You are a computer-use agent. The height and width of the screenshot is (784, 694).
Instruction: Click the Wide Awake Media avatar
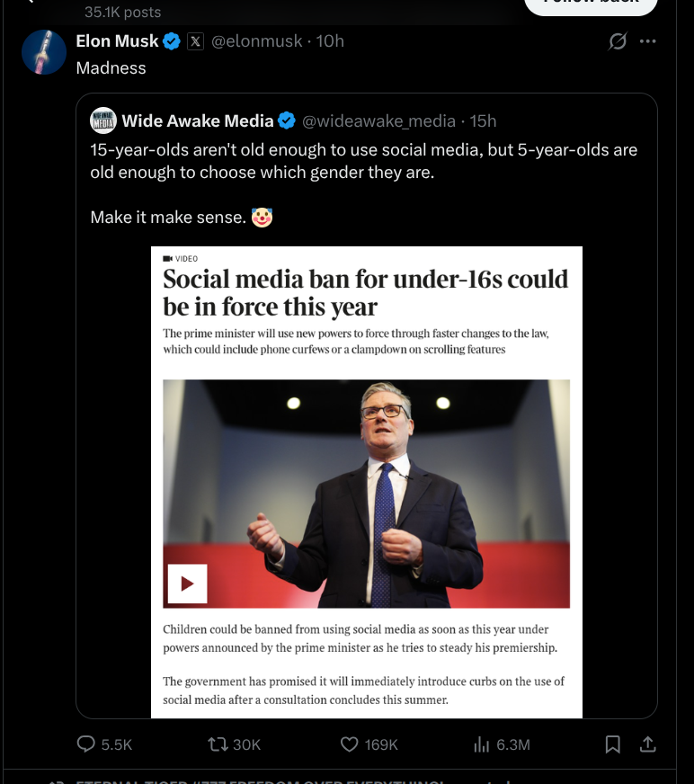pyautogui.click(x=103, y=120)
